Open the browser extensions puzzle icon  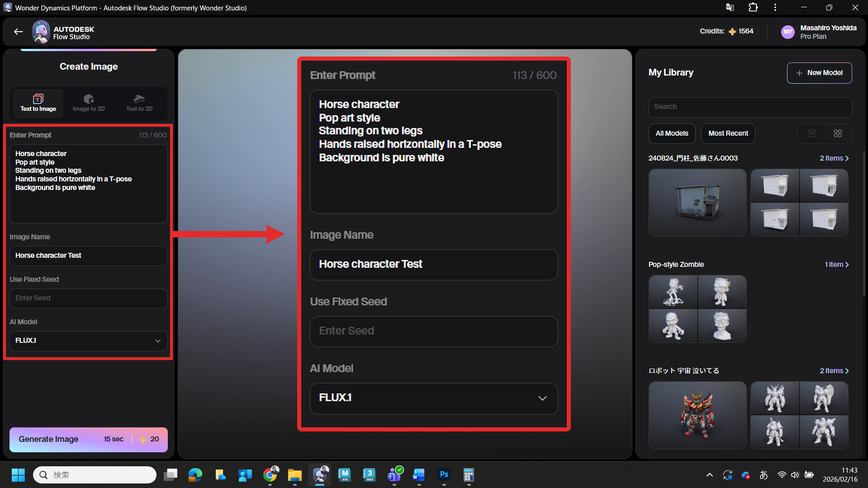[753, 8]
